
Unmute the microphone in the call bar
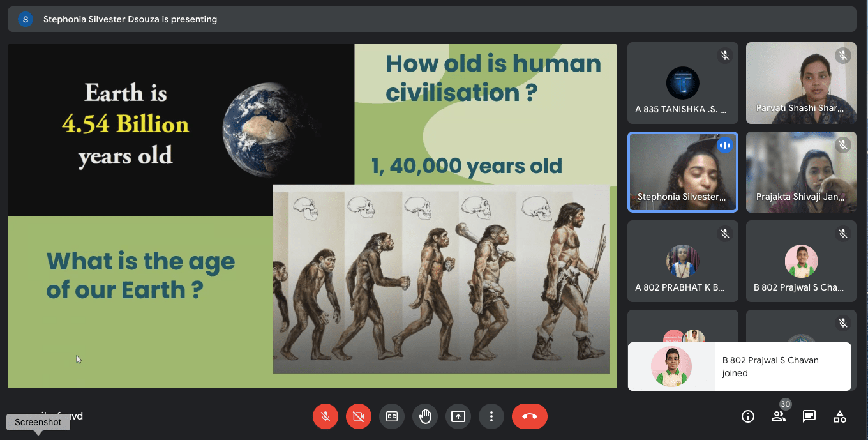pos(325,416)
